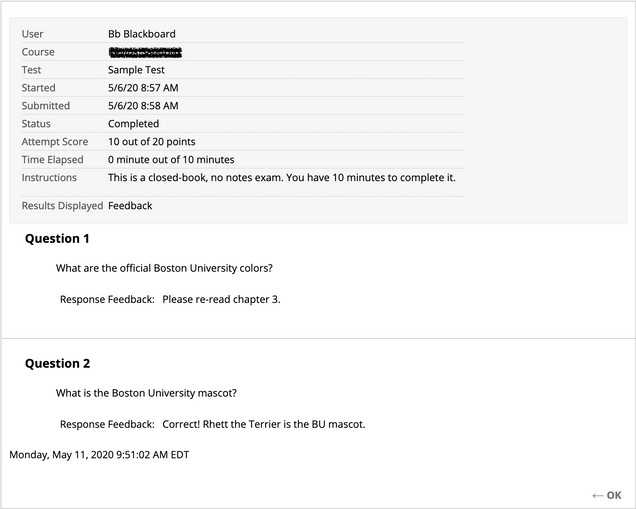Click the Started time 8:57 AM

point(143,88)
